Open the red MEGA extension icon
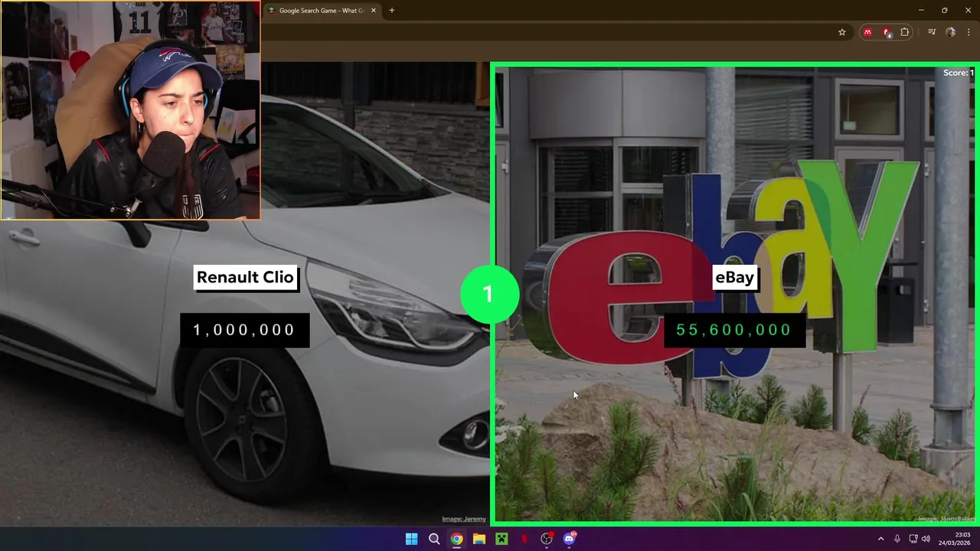 click(x=867, y=32)
